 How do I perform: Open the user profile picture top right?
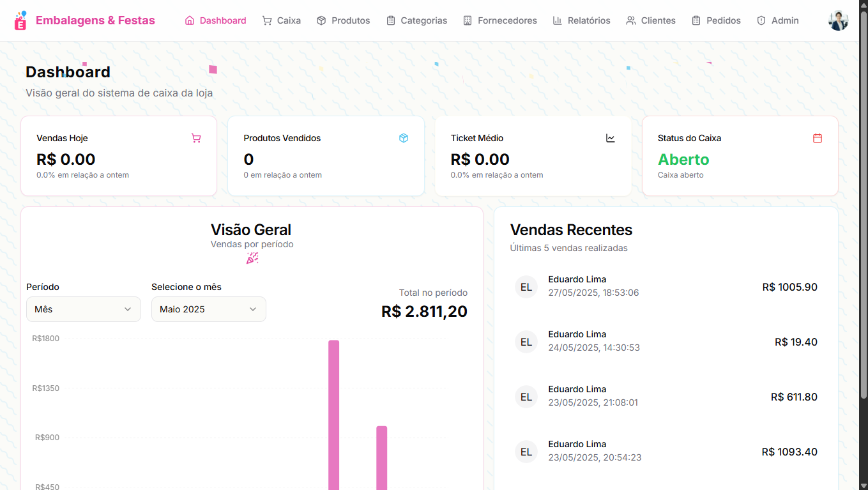(839, 20)
